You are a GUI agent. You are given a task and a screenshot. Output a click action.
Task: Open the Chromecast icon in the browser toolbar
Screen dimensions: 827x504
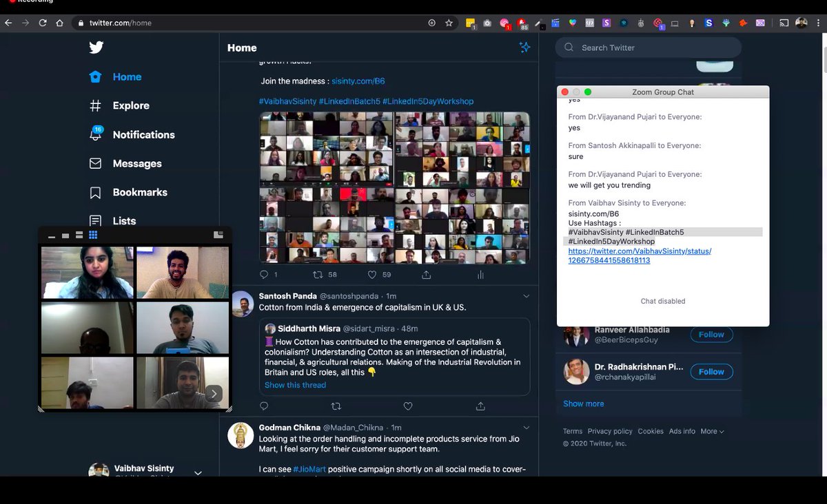tap(784, 23)
